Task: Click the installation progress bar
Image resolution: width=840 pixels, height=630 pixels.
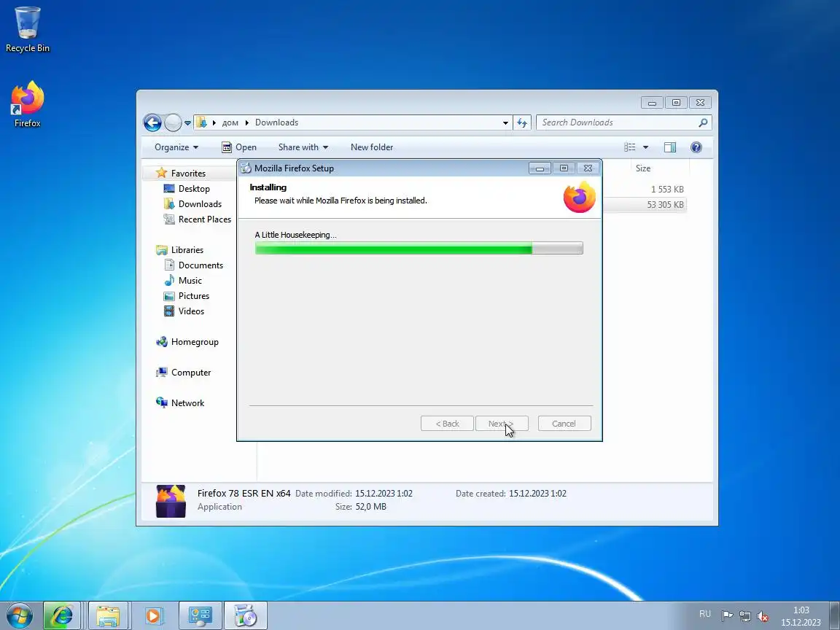Action: (x=419, y=248)
